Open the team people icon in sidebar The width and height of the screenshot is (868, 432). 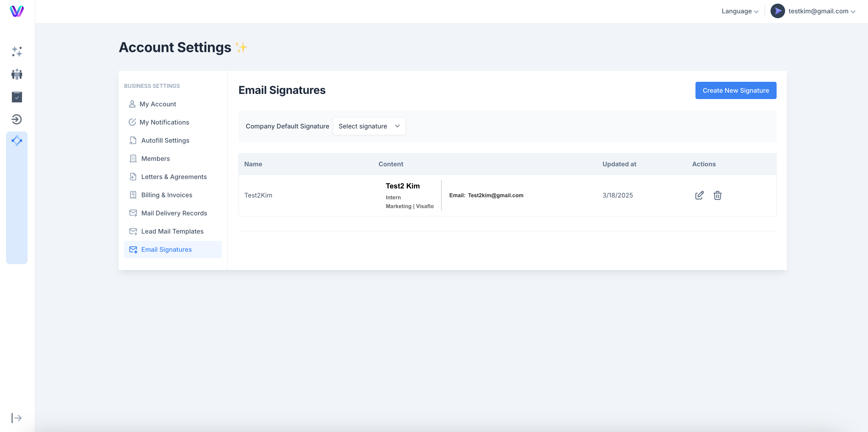[17, 74]
